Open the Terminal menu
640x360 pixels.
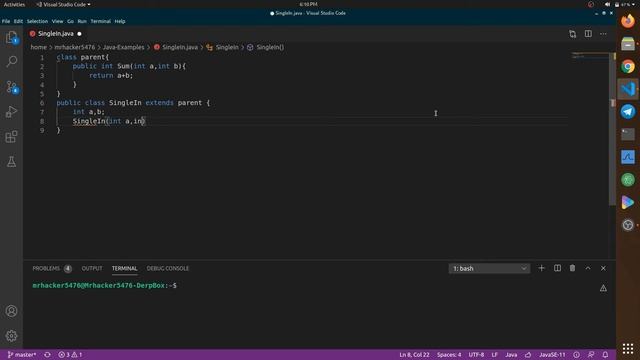(x=101, y=21)
